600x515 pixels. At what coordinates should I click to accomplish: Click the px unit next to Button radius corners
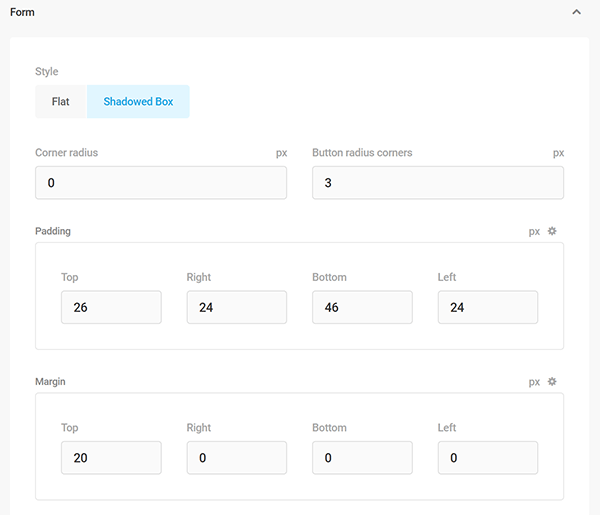click(558, 153)
